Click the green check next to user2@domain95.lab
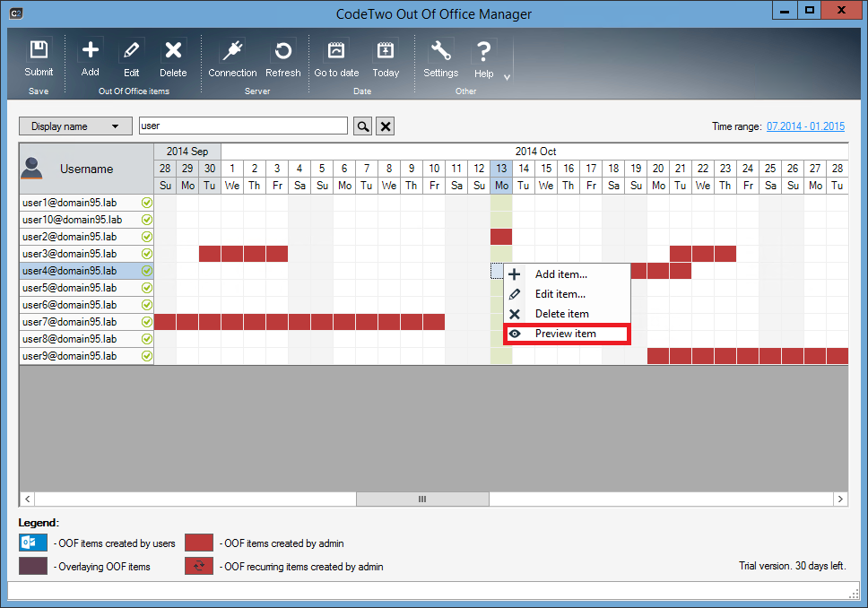868x608 pixels. tap(147, 237)
